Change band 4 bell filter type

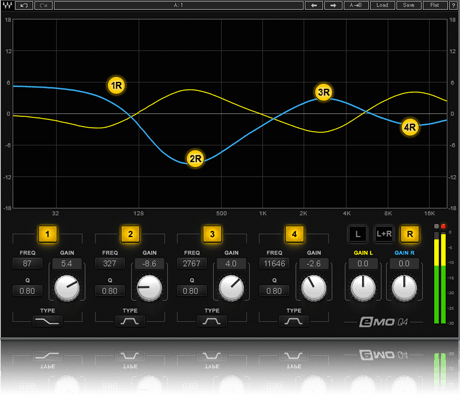pos(294,321)
